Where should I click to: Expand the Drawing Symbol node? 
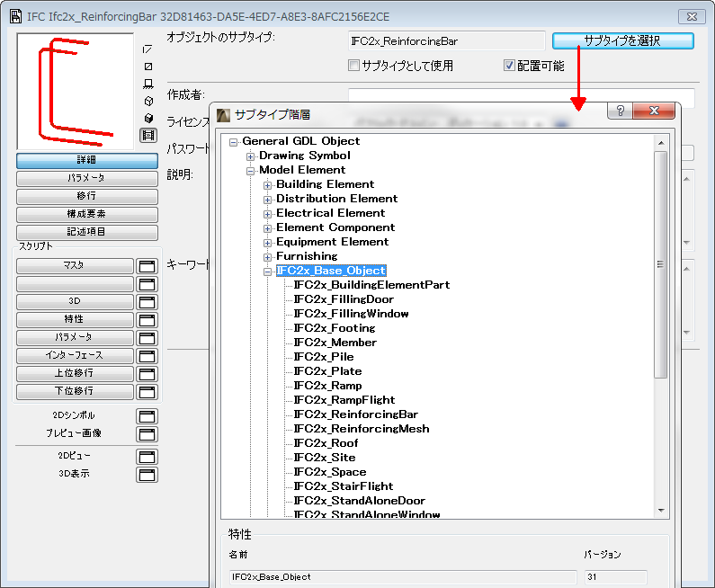[x=250, y=156]
